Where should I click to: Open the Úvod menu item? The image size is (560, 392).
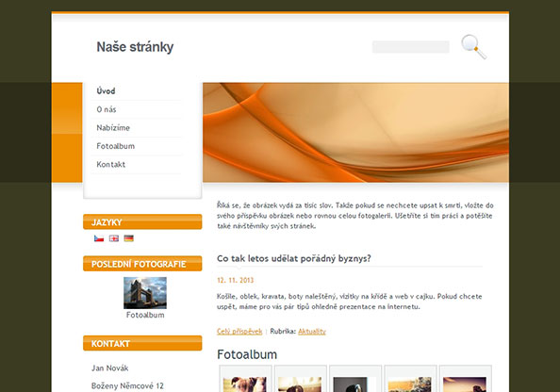coord(106,91)
